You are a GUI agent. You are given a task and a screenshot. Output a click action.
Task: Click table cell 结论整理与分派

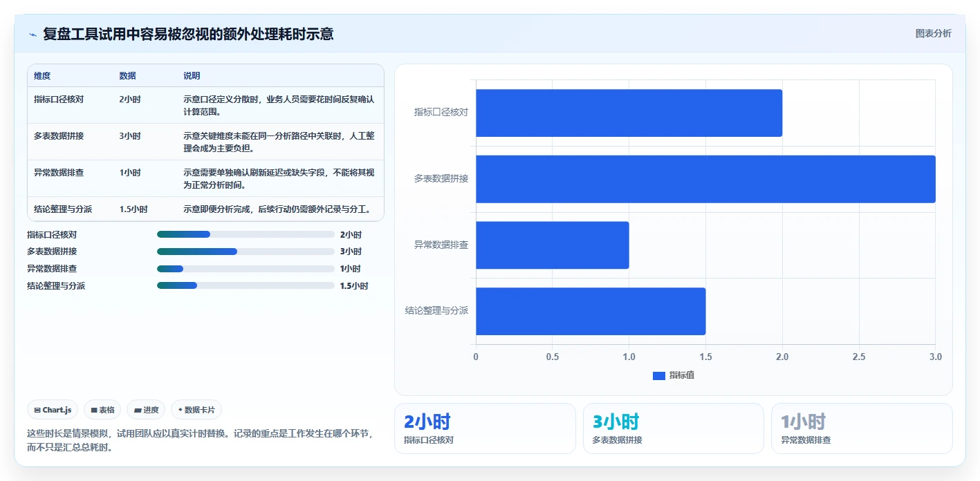[x=63, y=209]
